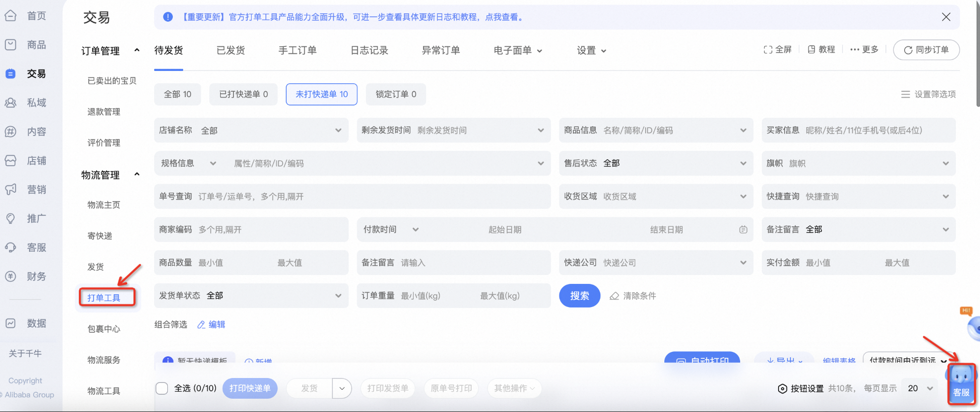This screenshot has height=412, width=980.
Task: Click the 单号查询 input field
Action: (353, 196)
